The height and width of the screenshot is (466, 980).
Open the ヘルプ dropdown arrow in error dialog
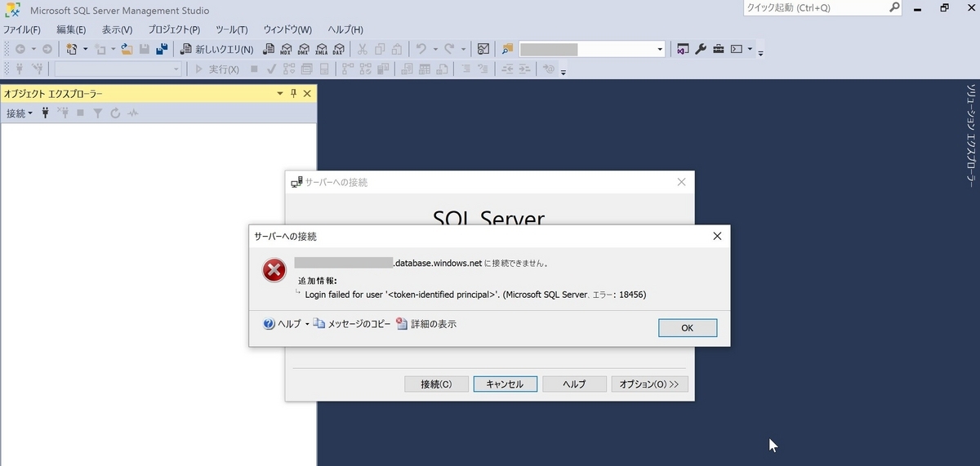pos(307,324)
